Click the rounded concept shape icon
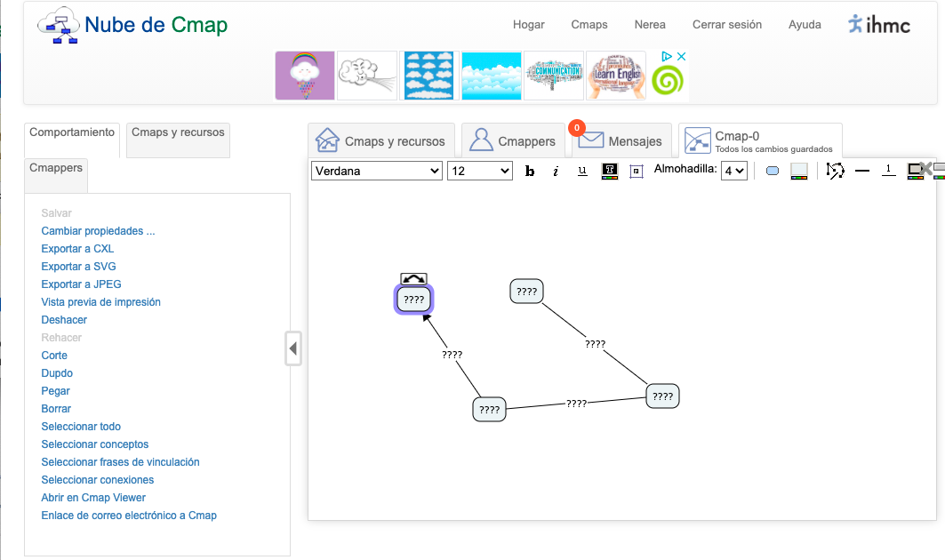Viewport: 945px width, 560px height. pos(772,171)
